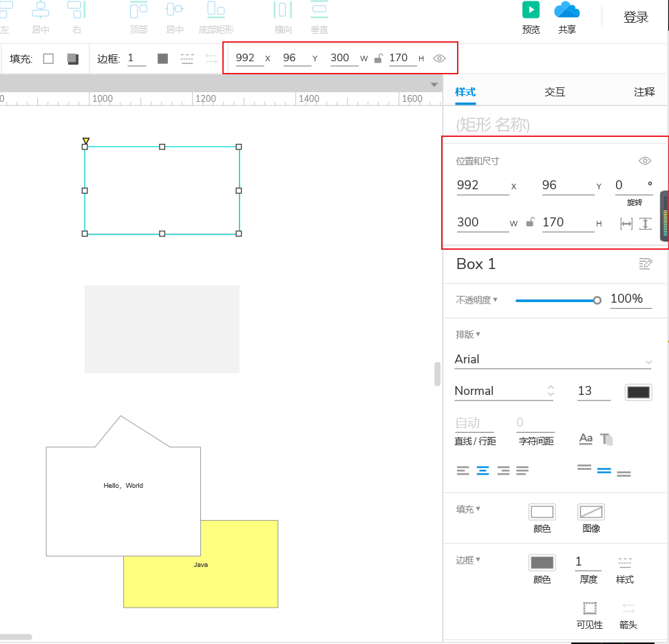Pick the toolbar shadow fill swatch

[73, 58]
